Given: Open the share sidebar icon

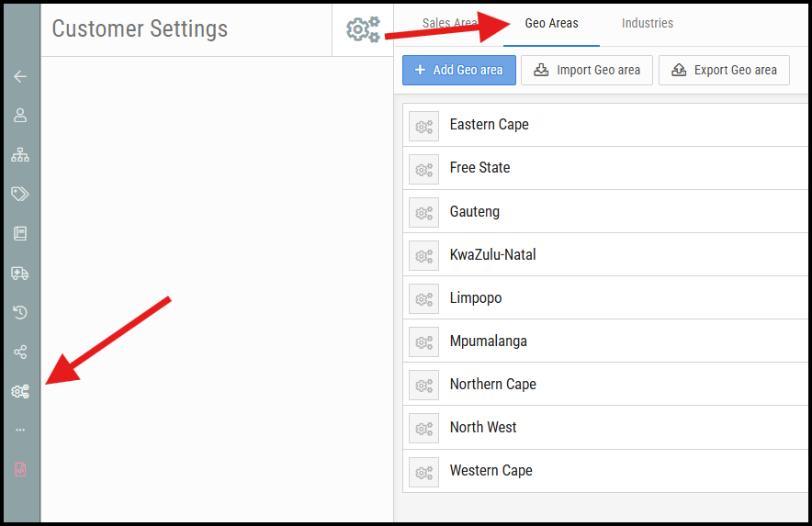Looking at the screenshot, I should point(20,353).
